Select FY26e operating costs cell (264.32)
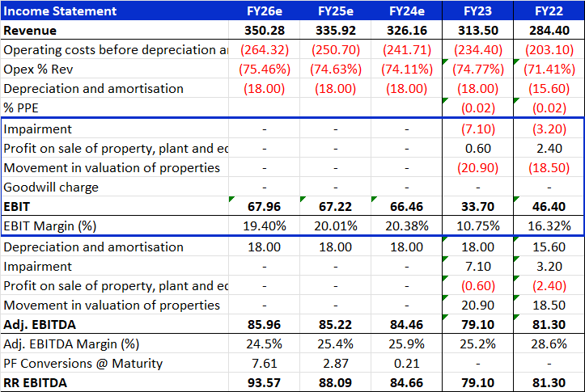Screen dimensions: 585x392 tap(264, 50)
